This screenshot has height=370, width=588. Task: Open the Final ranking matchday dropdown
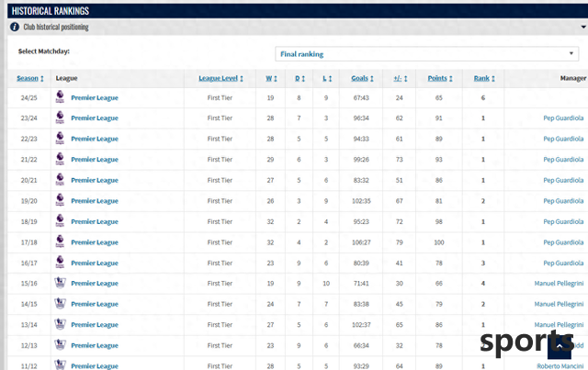point(426,54)
